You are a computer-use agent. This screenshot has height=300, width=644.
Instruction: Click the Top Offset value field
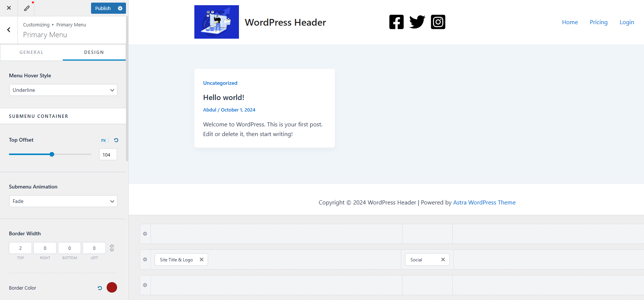(108, 155)
